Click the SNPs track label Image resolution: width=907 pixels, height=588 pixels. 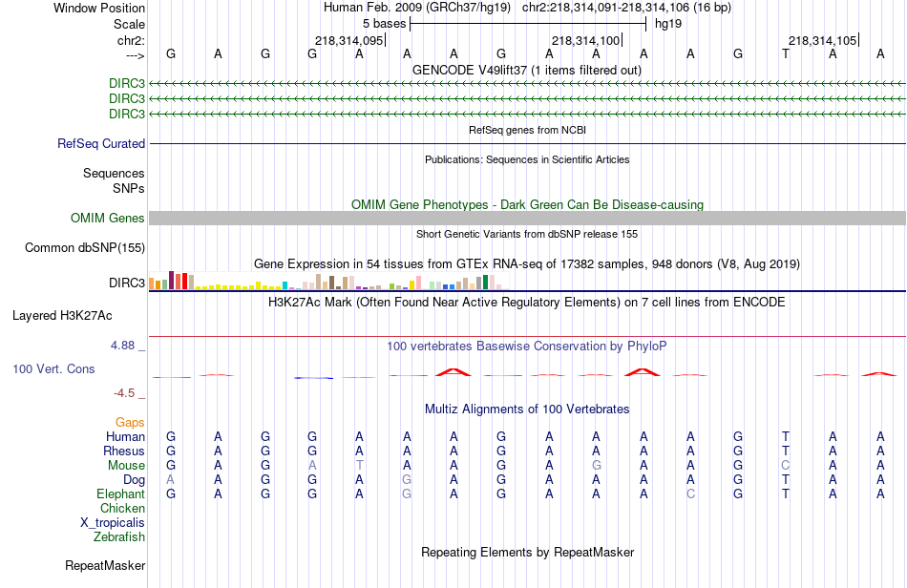coord(129,188)
